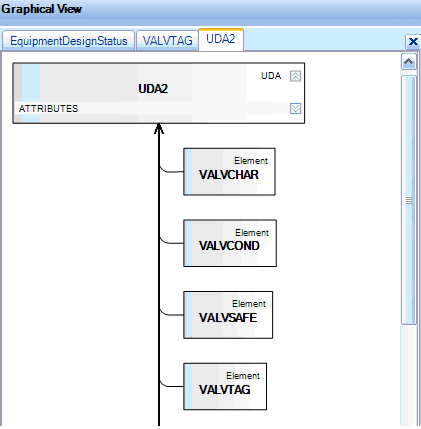Click the scroll up arrow button

tap(409, 62)
